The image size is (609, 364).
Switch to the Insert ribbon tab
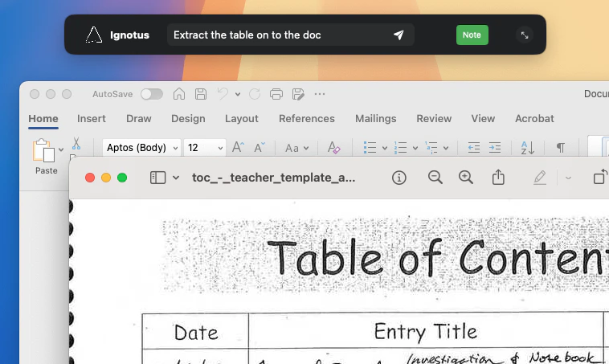(x=92, y=118)
